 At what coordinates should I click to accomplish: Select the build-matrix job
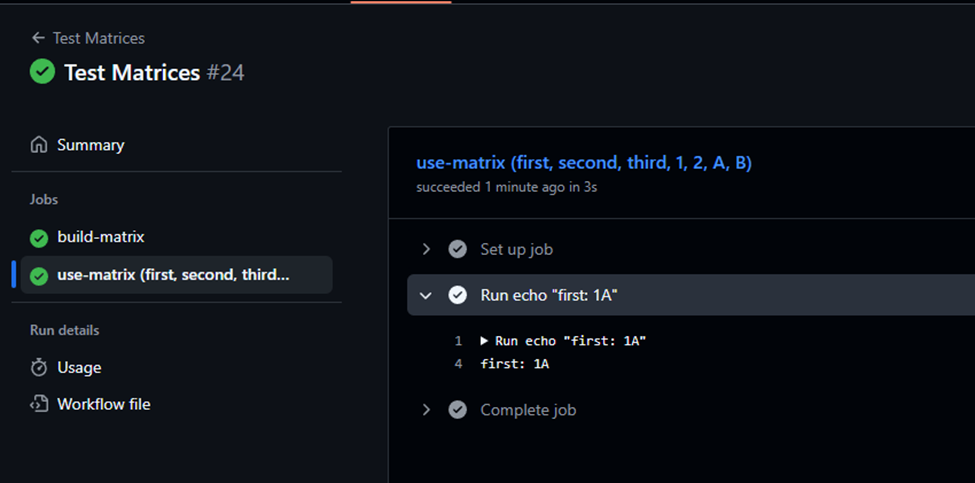click(100, 238)
